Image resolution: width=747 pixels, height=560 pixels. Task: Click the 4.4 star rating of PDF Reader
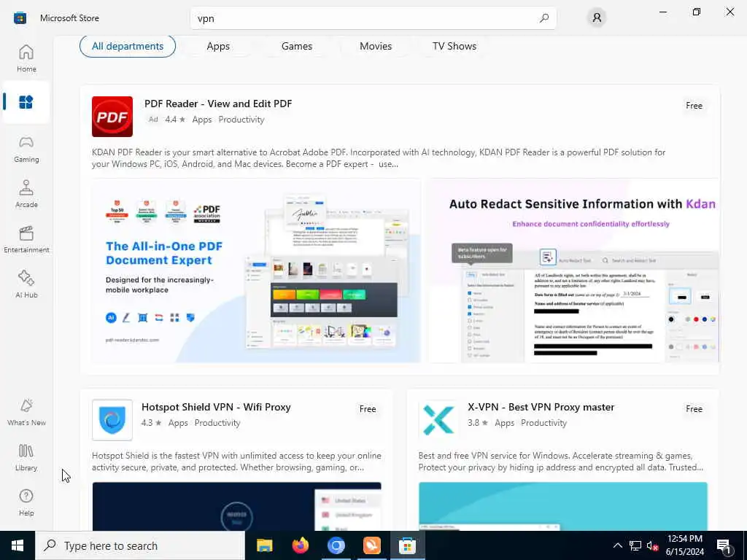pyautogui.click(x=175, y=120)
